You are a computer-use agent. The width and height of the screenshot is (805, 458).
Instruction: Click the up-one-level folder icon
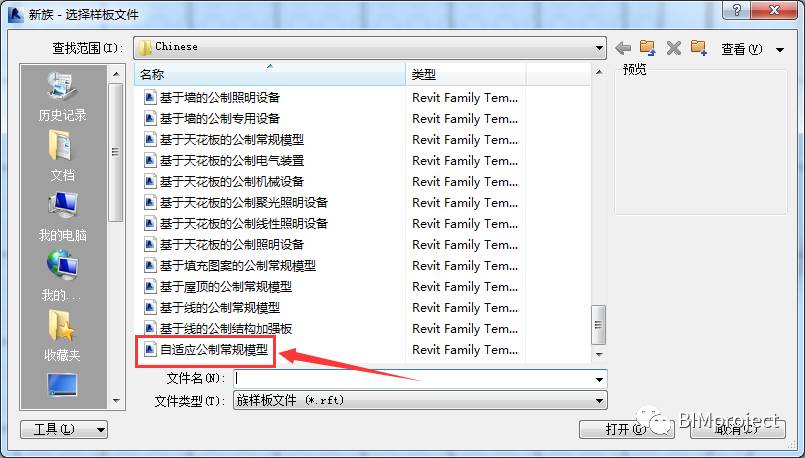coord(647,48)
